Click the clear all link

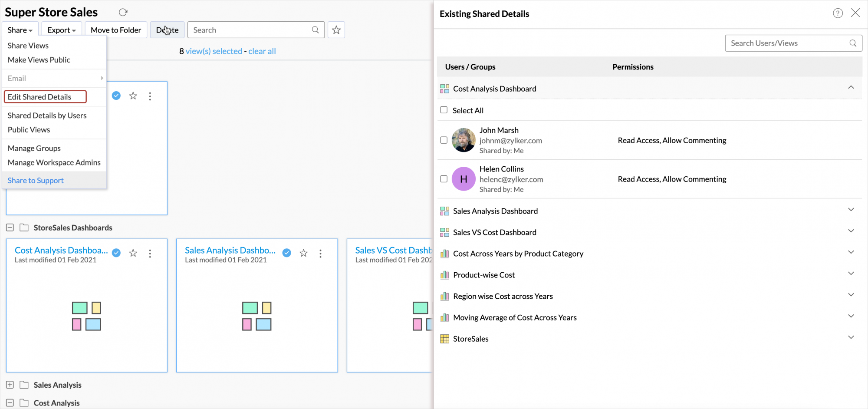tap(262, 51)
